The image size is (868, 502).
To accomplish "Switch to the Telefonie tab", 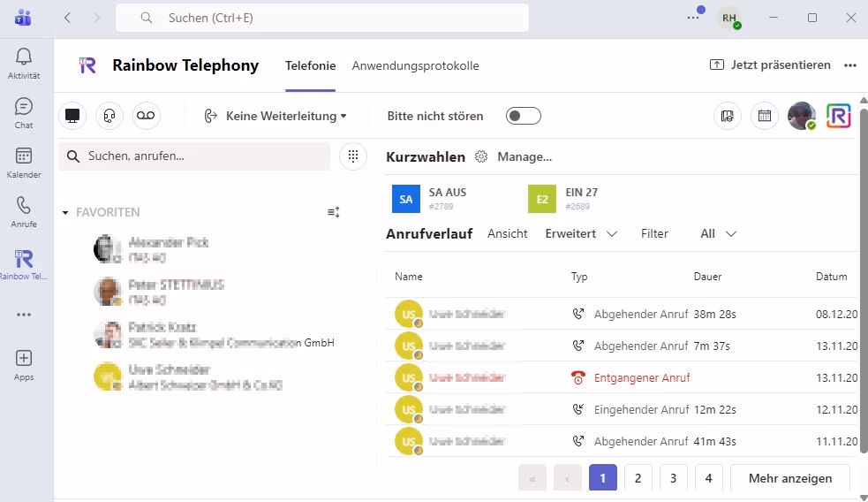I will (311, 66).
